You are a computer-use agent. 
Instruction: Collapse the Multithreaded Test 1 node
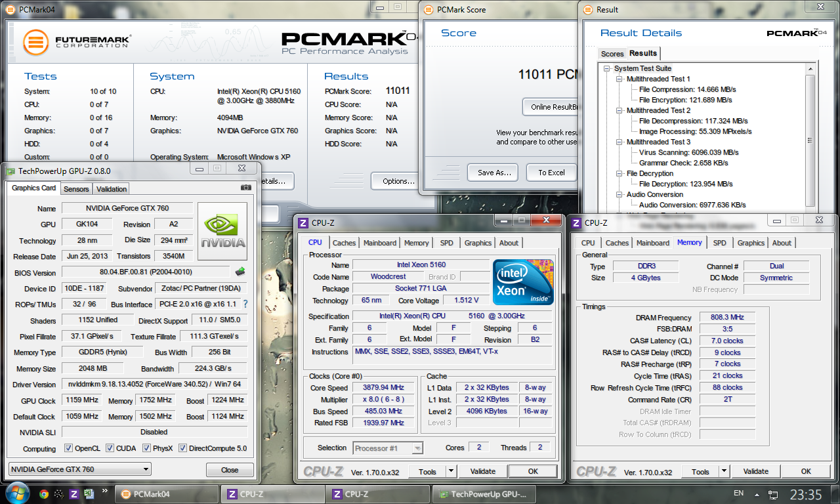point(620,79)
